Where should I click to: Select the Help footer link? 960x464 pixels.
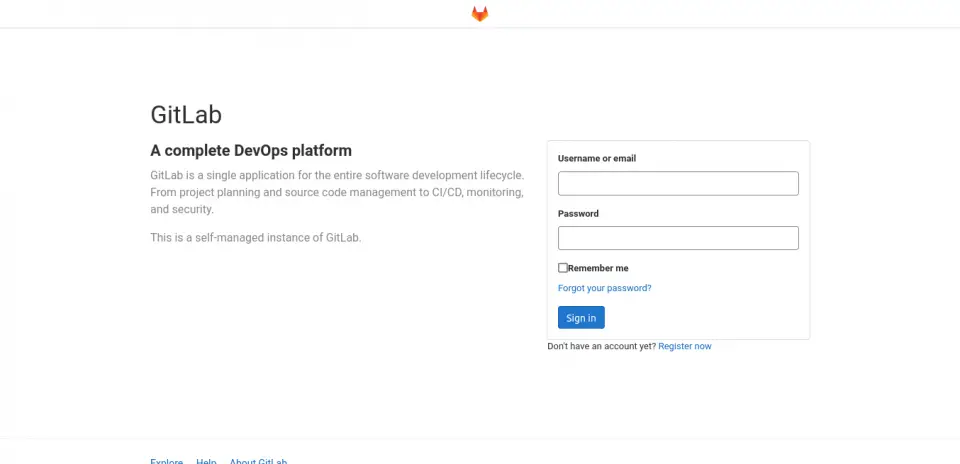206,461
